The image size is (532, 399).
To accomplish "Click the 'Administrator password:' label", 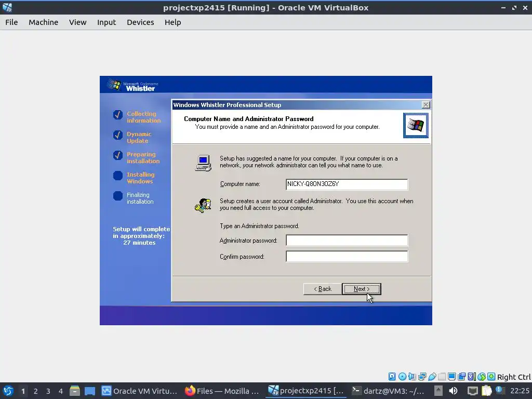I will (x=248, y=241).
